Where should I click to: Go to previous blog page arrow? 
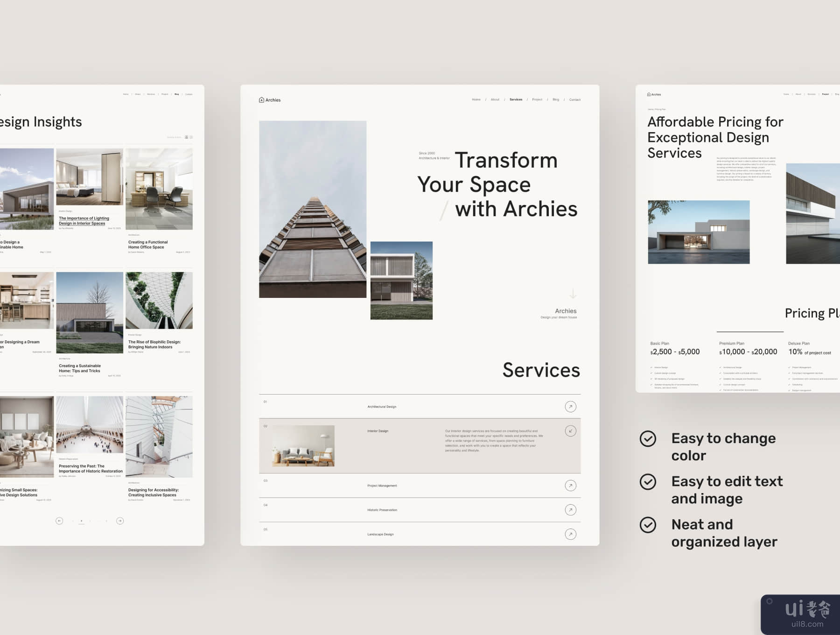point(59,521)
